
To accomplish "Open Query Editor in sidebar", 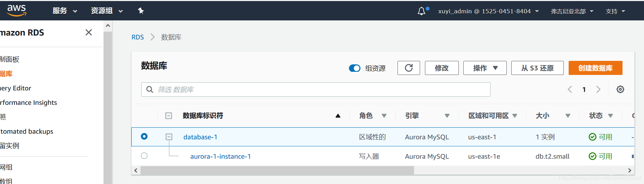I will point(15,88).
